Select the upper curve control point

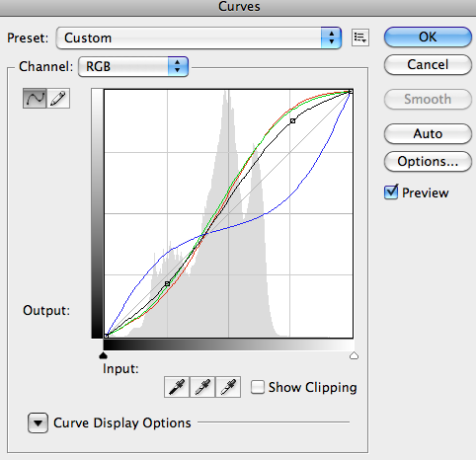coord(292,121)
